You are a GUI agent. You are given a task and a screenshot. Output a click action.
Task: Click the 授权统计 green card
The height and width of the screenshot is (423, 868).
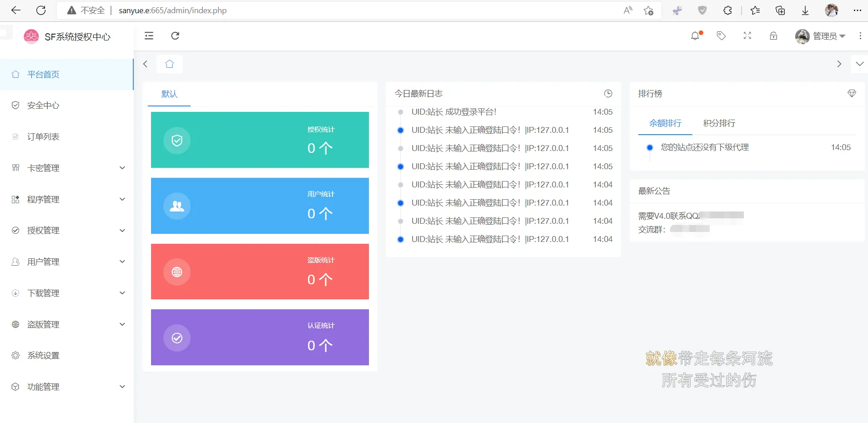[x=260, y=140]
